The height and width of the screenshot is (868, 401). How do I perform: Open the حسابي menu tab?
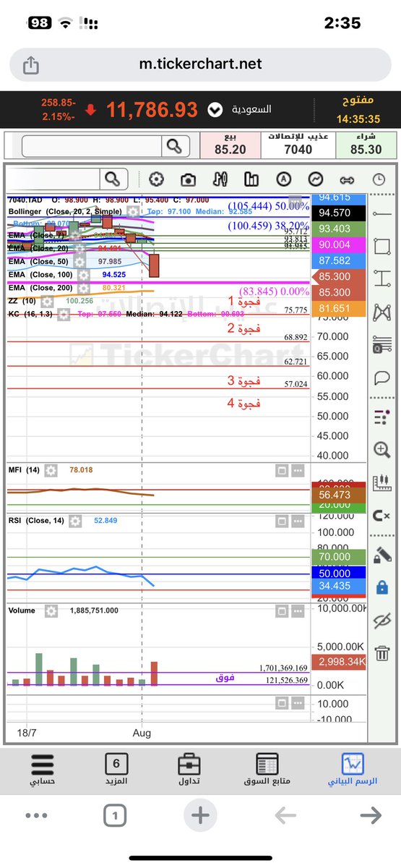point(43,770)
